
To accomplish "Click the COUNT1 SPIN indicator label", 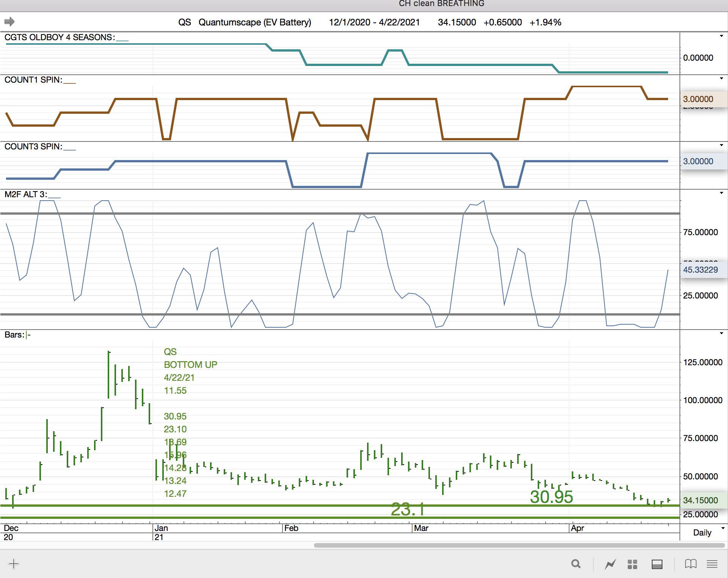I will tap(33, 80).
